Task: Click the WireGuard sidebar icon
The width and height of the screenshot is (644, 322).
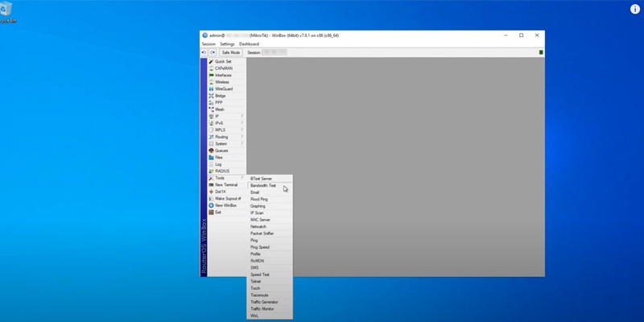Action: 211,89
